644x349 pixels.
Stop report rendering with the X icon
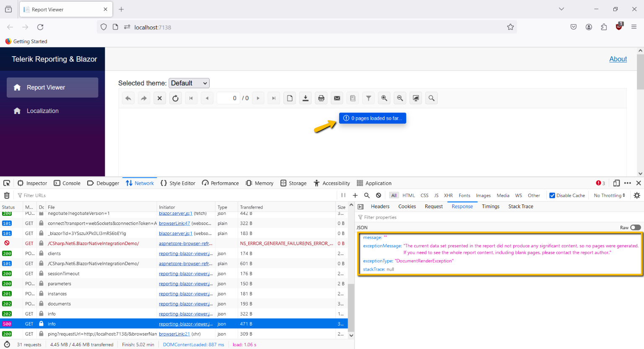point(160,98)
